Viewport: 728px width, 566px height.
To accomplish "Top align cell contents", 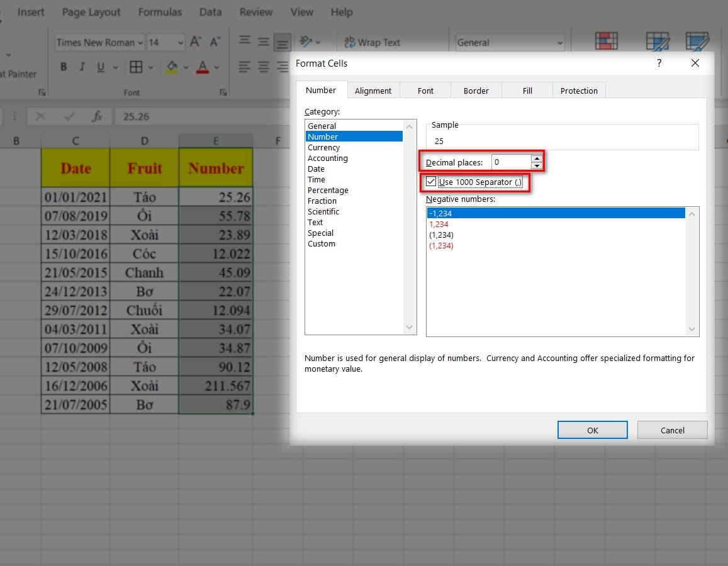I will point(244,42).
